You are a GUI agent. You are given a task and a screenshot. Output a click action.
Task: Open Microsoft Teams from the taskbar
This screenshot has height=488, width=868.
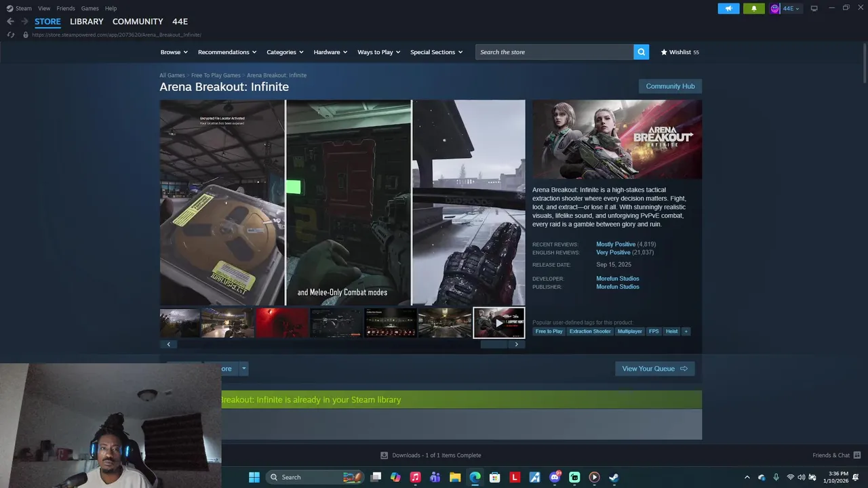435,477
